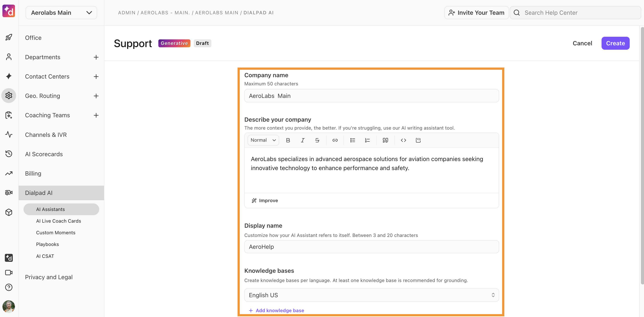644x317 pixels.
Task: Add a new coaching team with plus
Action: [x=96, y=115]
